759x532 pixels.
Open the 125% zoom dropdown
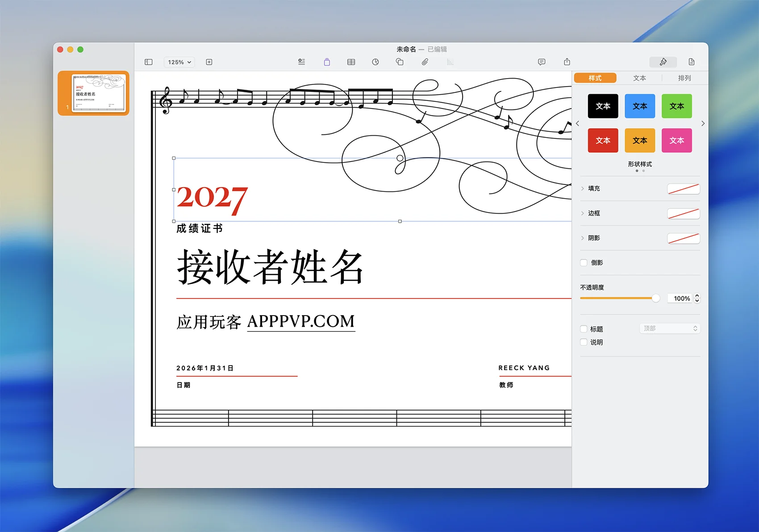coord(179,62)
